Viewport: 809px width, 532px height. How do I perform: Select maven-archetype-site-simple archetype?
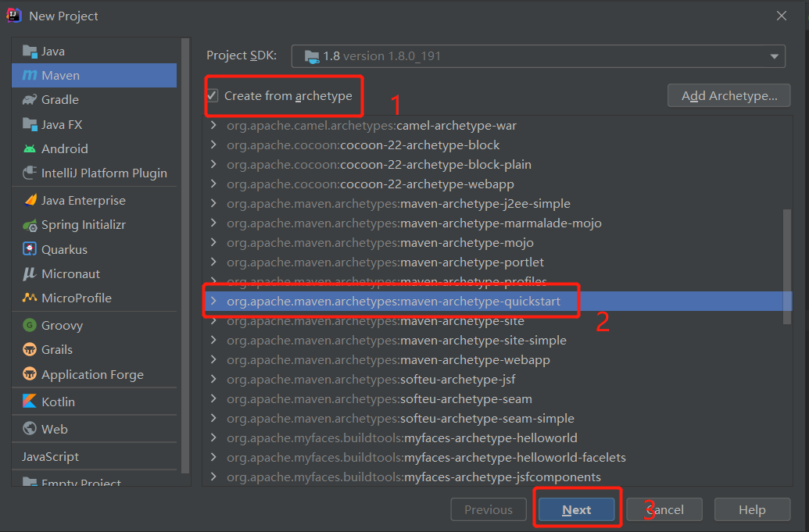(x=396, y=341)
